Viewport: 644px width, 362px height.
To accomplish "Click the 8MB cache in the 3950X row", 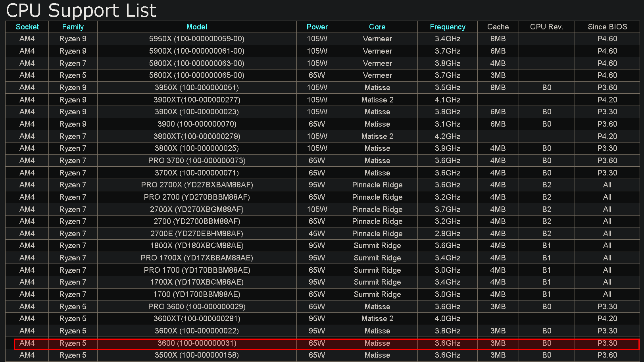I will click(x=498, y=88).
